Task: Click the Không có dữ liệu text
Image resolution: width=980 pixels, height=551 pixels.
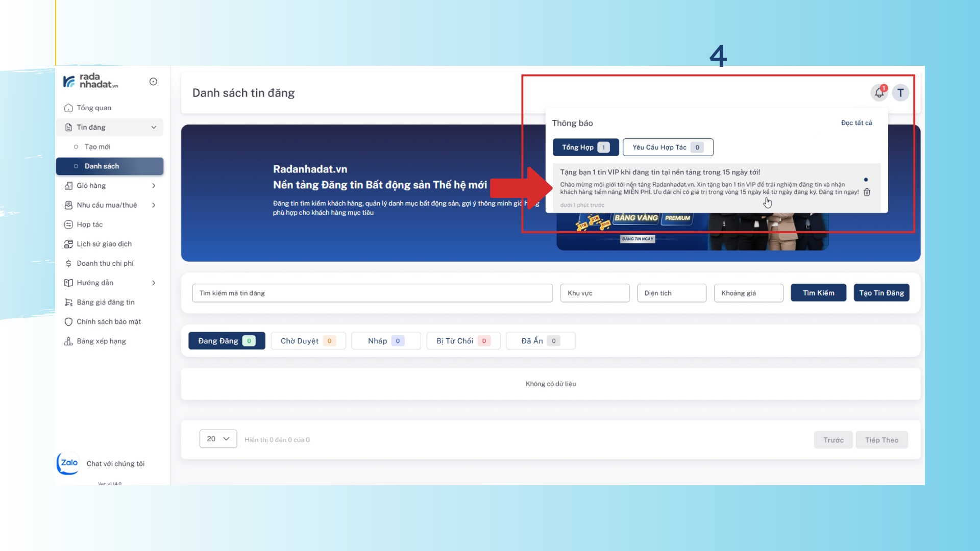Action: coord(551,384)
